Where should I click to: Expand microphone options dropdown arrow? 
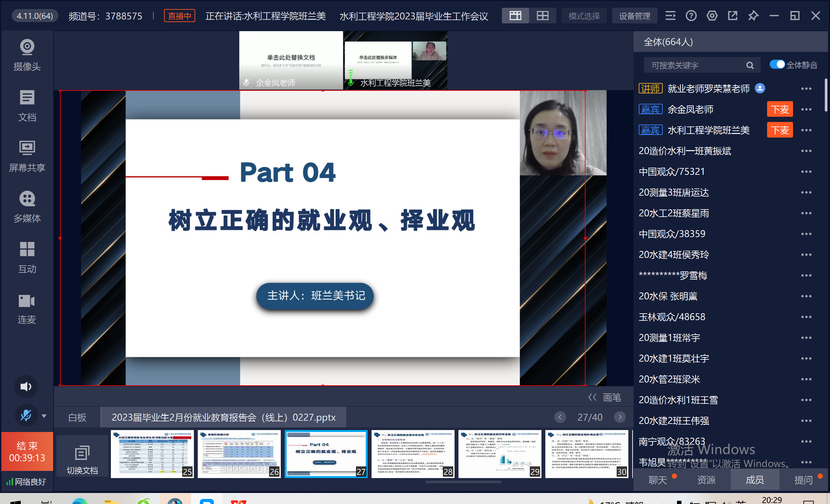pos(44,416)
